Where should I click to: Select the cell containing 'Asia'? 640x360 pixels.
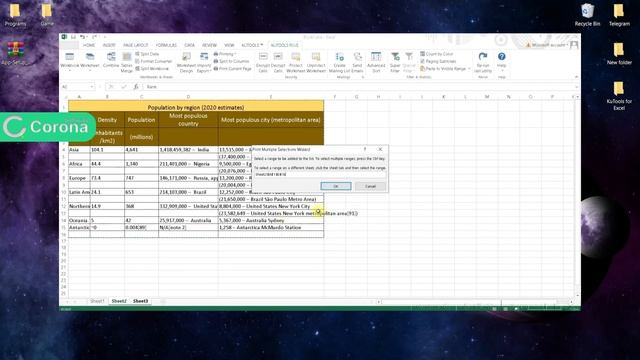coord(79,150)
